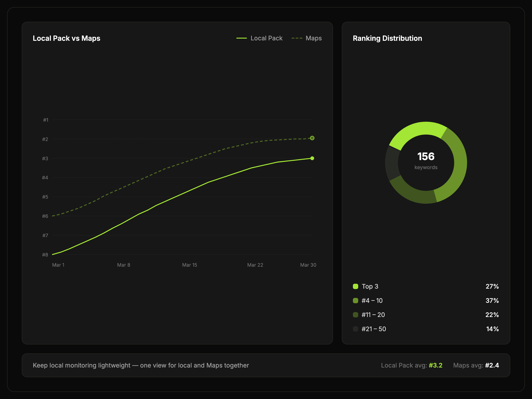This screenshot has height=399, width=532.
Task: Click the Local Pack avg #3.2 value
Action: 435,365
